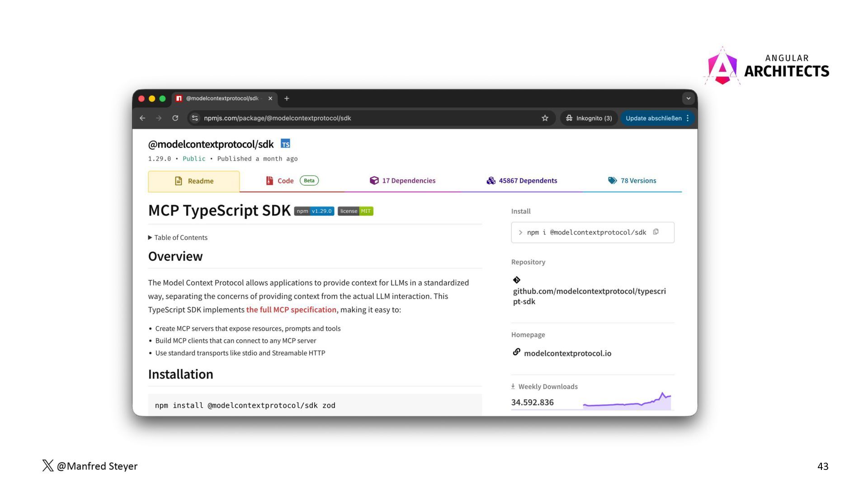The image size is (868, 488).
Task: Click the Inkognito (3) indicator
Action: pyautogui.click(x=589, y=118)
